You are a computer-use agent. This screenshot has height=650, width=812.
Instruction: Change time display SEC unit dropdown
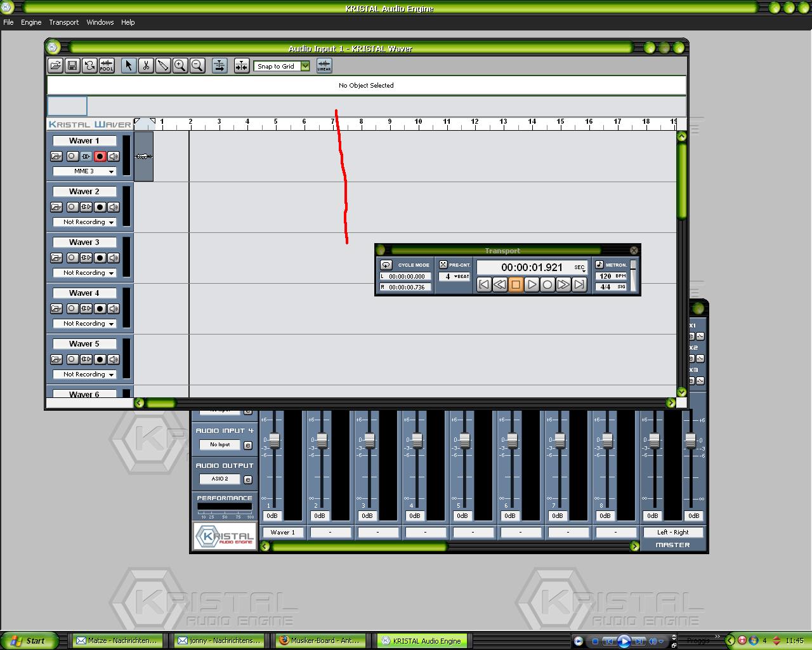click(x=580, y=268)
